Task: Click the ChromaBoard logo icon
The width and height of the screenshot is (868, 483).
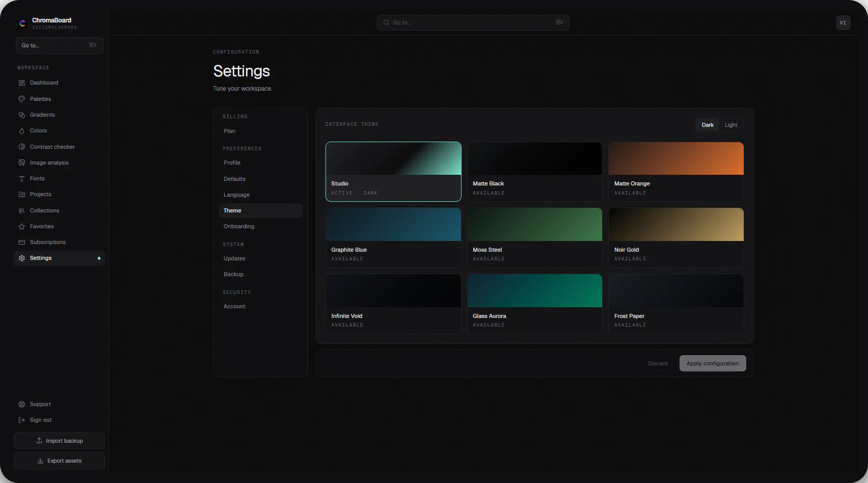Action: 22,23
